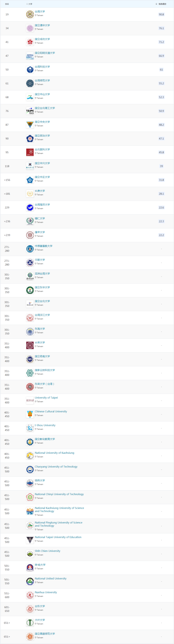The height and width of the screenshot is (644, 174).
Task: Click the 台北医科大学 red logo
Action: [30, 152]
